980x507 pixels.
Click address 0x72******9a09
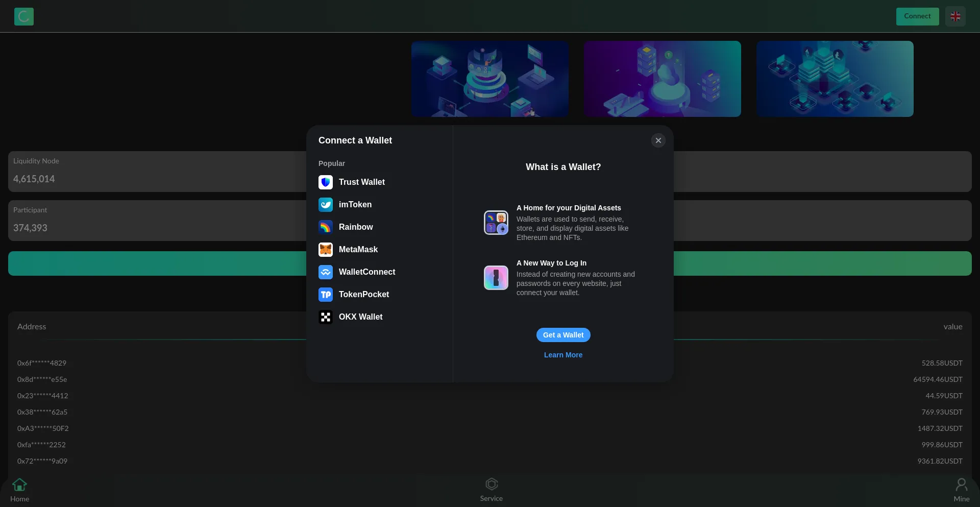click(42, 461)
